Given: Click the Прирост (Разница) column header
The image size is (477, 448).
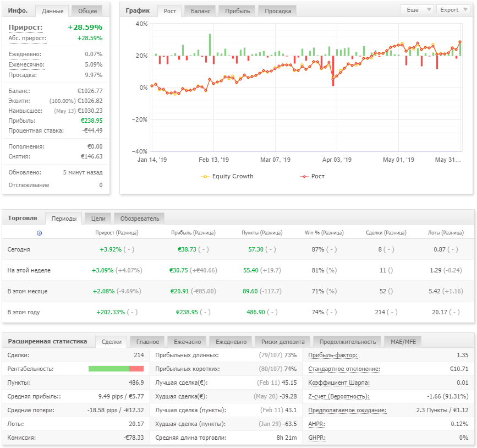Looking at the screenshot, I should click(117, 233).
